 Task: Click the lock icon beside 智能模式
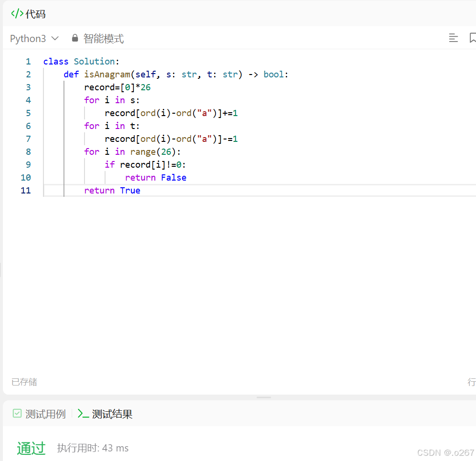pyautogui.click(x=75, y=38)
